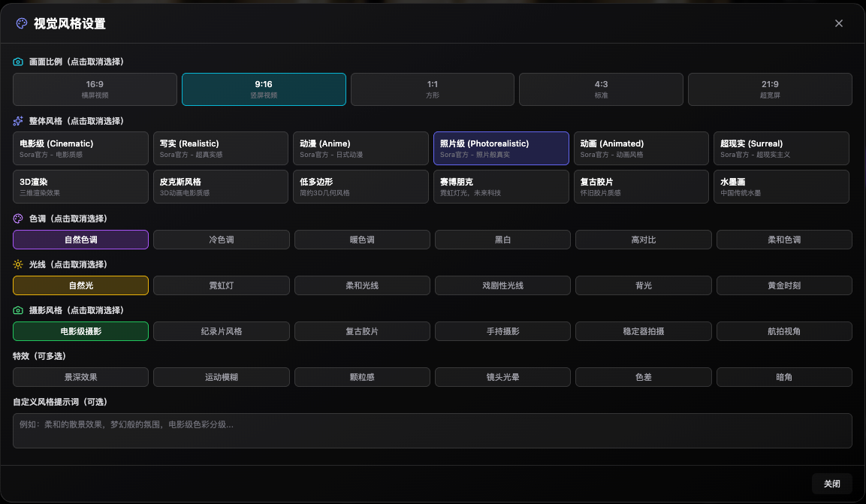Switch color tone to 冷色调
Screen dimensions: 866x504
coord(222,240)
